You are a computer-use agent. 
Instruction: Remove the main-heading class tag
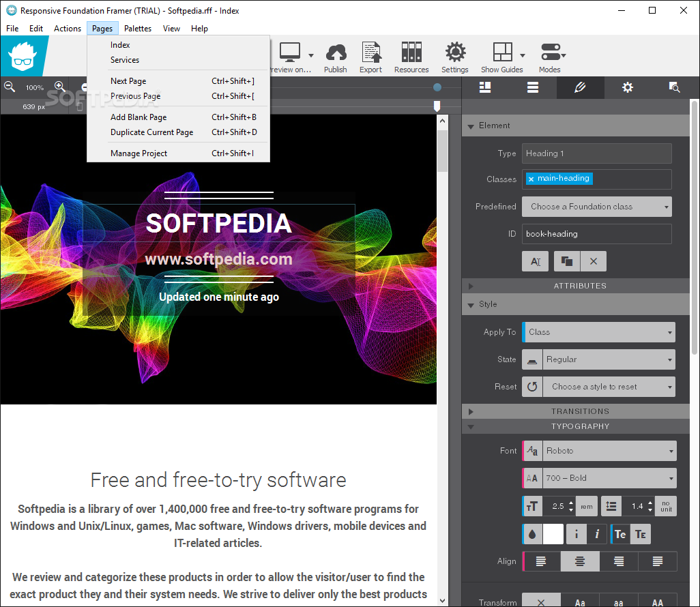coord(531,179)
